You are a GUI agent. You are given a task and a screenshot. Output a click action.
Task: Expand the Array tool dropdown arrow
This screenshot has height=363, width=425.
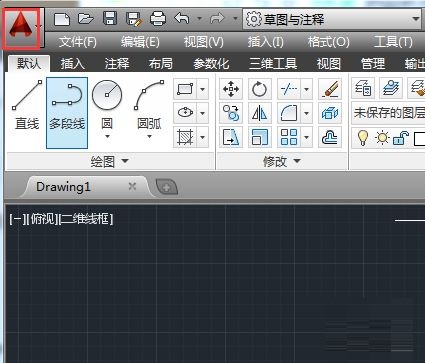pos(306,137)
